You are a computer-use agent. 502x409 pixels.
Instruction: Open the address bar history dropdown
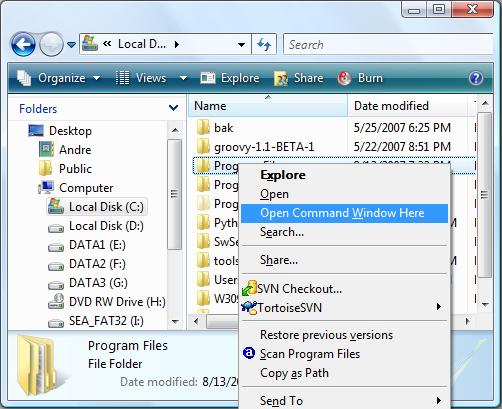[242, 44]
